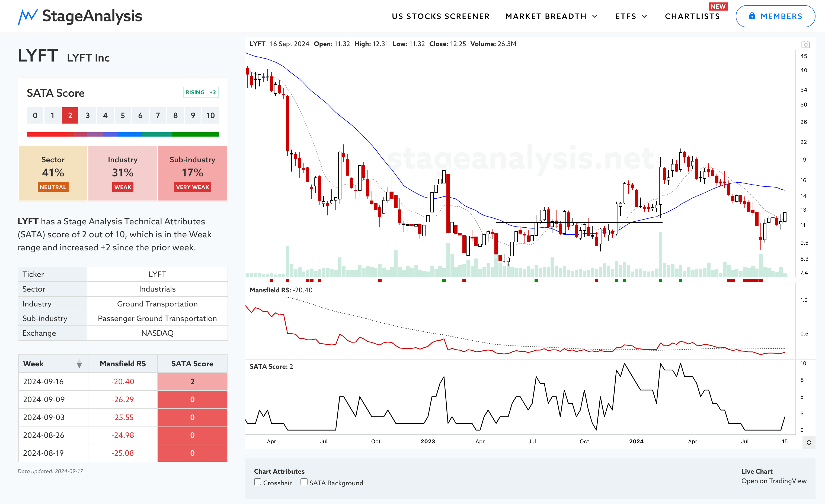Click the LYFT ticker cell in table
Screen dimensions: 825x504
(157, 274)
